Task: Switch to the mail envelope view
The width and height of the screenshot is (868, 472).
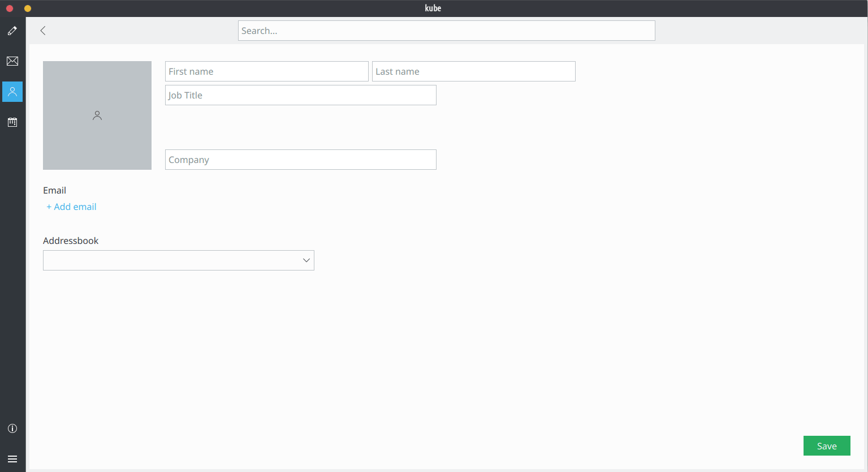Action: pos(12,61)
